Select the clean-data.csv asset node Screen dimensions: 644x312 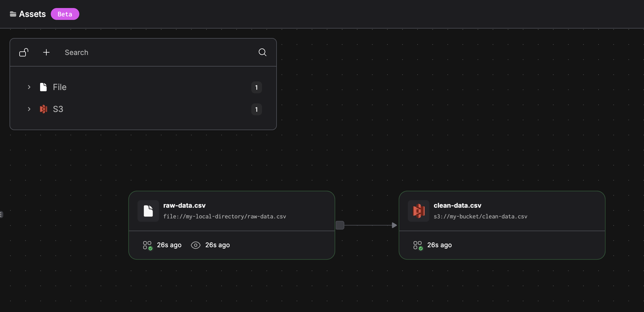point(502,225)
